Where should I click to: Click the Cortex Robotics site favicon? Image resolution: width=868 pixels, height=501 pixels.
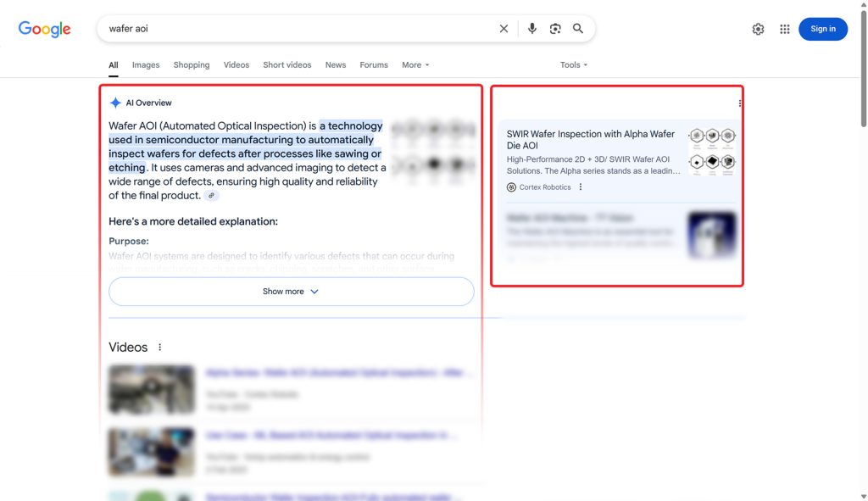511,187
